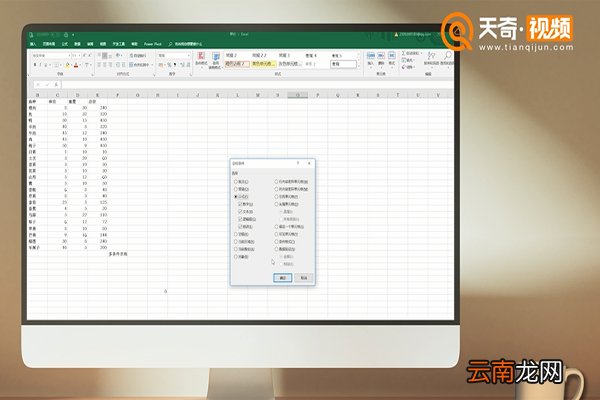
Task: Toggle italic formatting in the ribbon
Action: tap(41, 64)
